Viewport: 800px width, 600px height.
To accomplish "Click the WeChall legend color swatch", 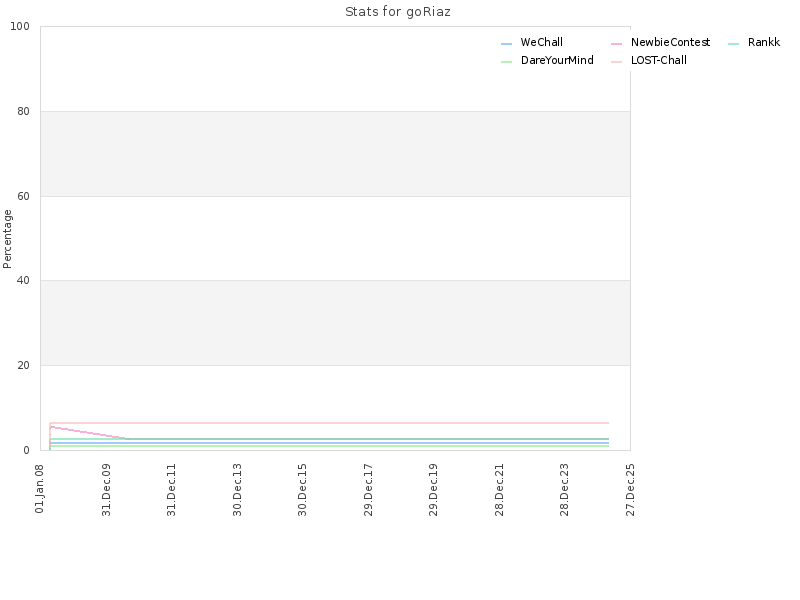I will pyautogui.click(x=506, y=44).
